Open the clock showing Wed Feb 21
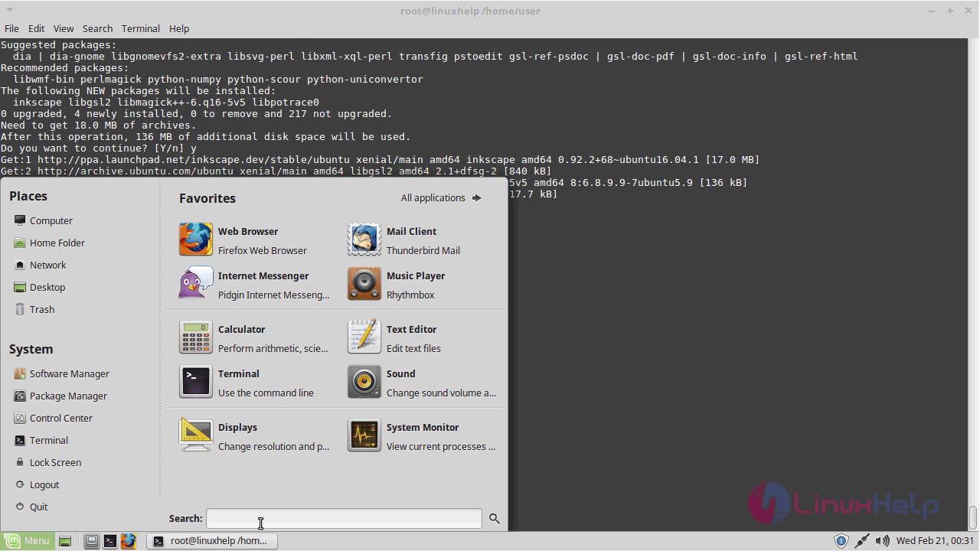The width and height of the screenshot is (980, 551). pyautogui.click(x=935, y=541)
